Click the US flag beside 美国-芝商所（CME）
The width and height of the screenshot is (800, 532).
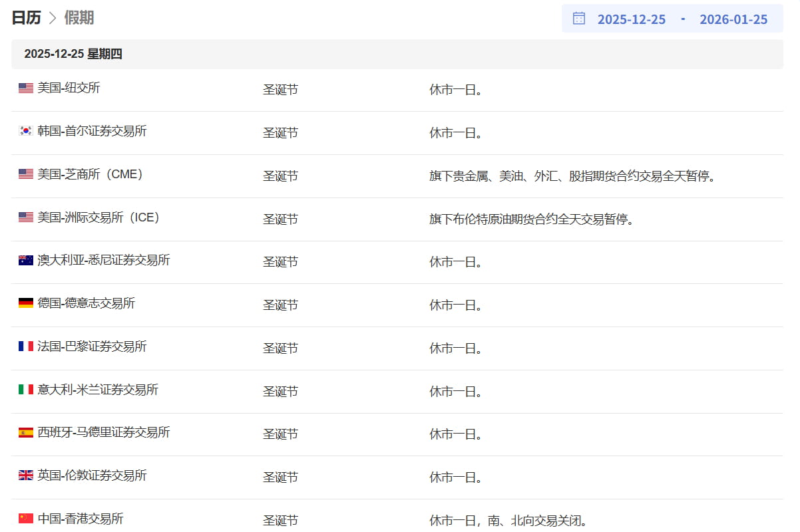[26, 174]
